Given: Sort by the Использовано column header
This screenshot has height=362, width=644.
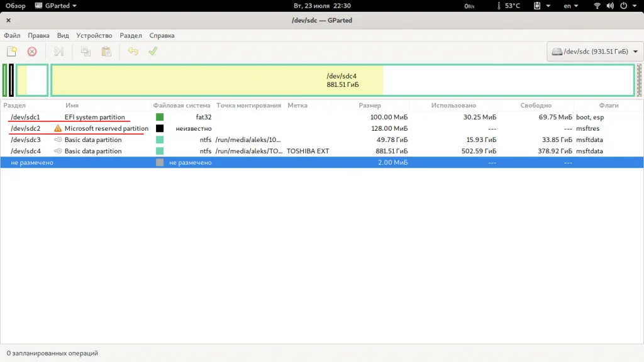Looking at the screenshot, I should (454, 106).
